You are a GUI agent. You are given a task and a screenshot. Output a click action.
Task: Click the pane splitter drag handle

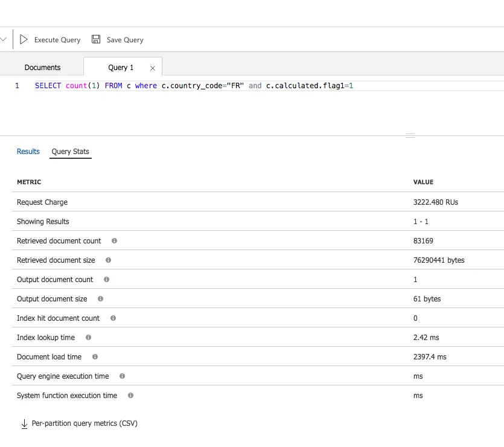(410, 136)
